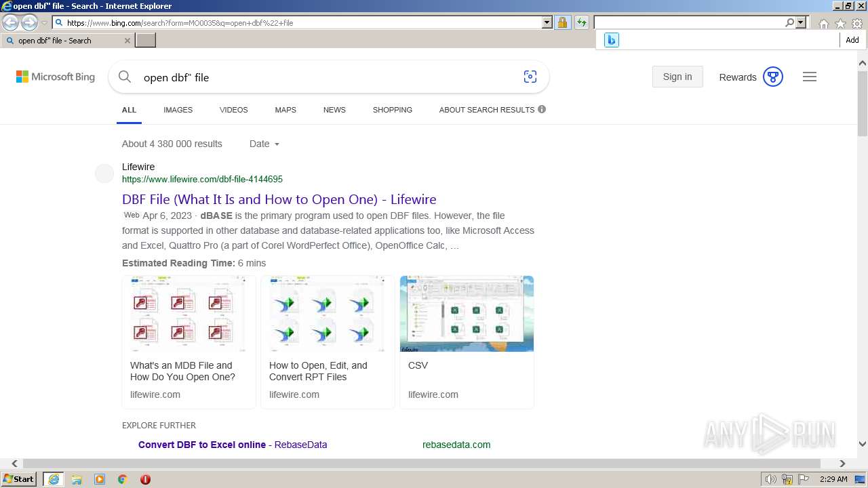Open the Bing hamburger menu
The width and height of the screenshot is (868, 488).
pos(810,77)
